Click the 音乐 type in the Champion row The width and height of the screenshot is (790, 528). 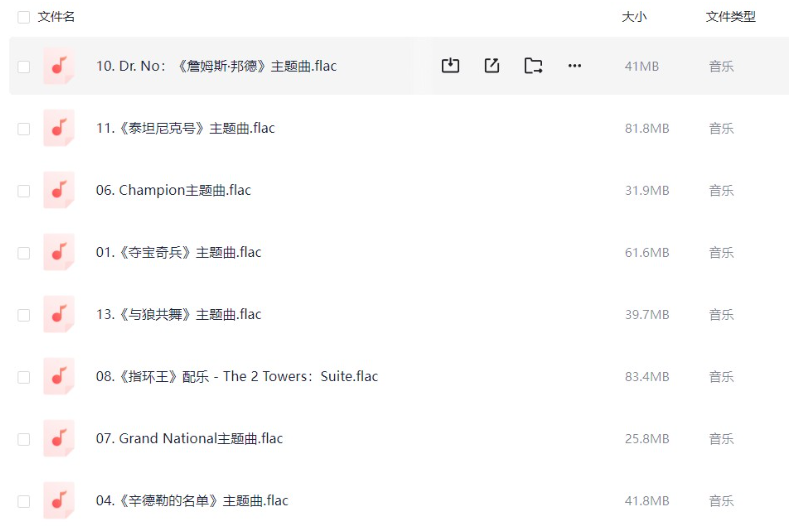tap(721, 190)
